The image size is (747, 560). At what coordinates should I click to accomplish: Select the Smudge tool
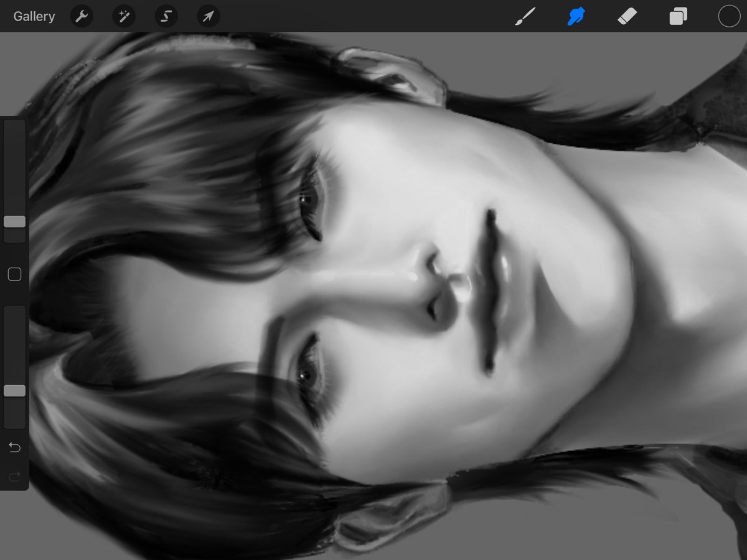[x=576, y=17]
